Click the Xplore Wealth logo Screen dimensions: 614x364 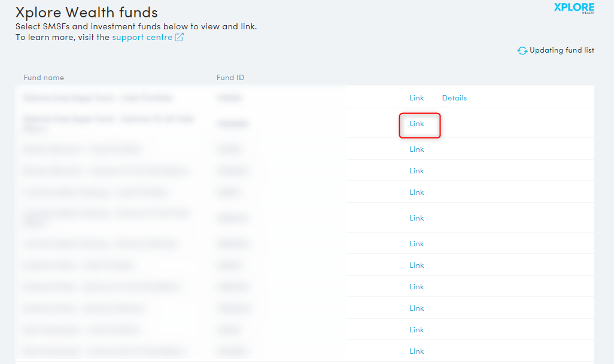(574, 8)
